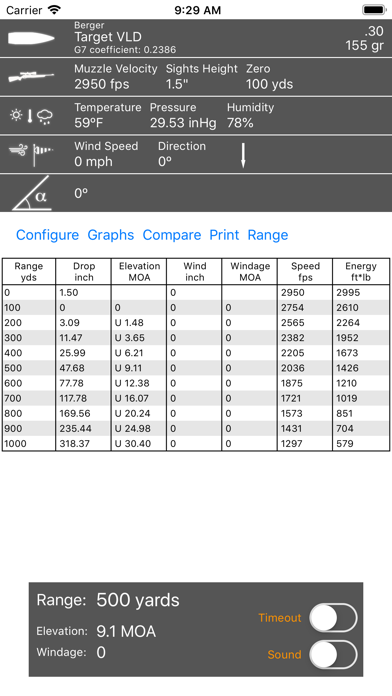Open the Compare option
Screen dimensions: 392x696
click(172, 235)
